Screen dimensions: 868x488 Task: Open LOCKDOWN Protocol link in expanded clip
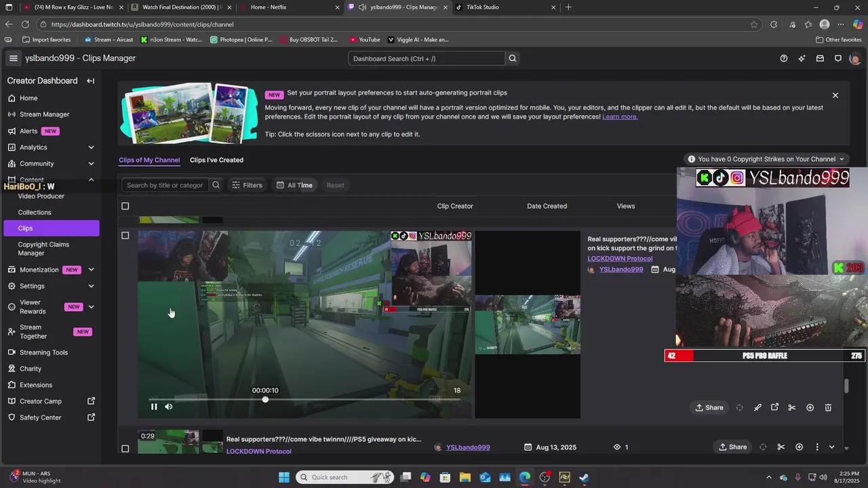point(620,258)
